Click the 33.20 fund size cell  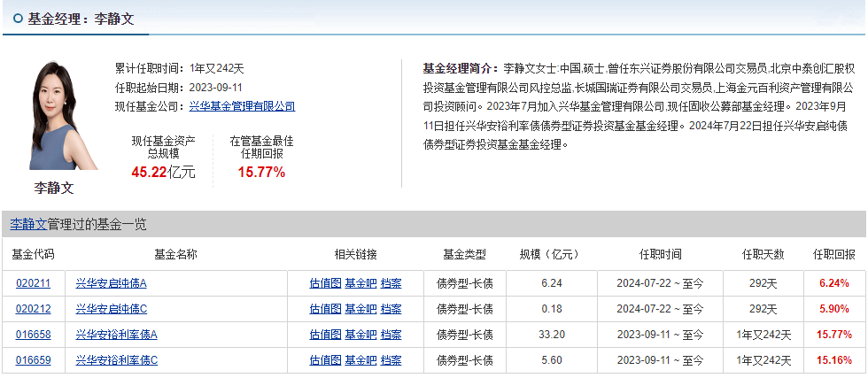tap(551, 335)
